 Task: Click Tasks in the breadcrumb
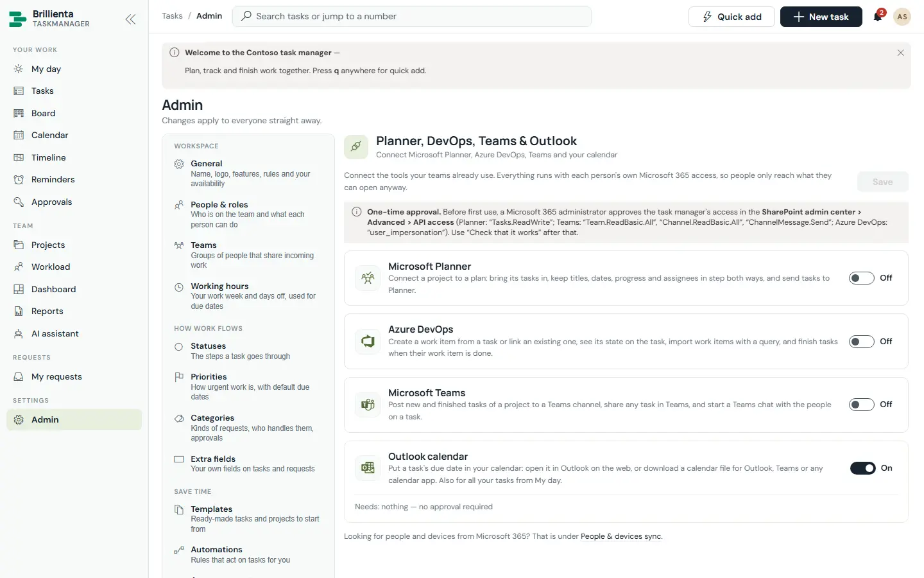coord(172,16)
